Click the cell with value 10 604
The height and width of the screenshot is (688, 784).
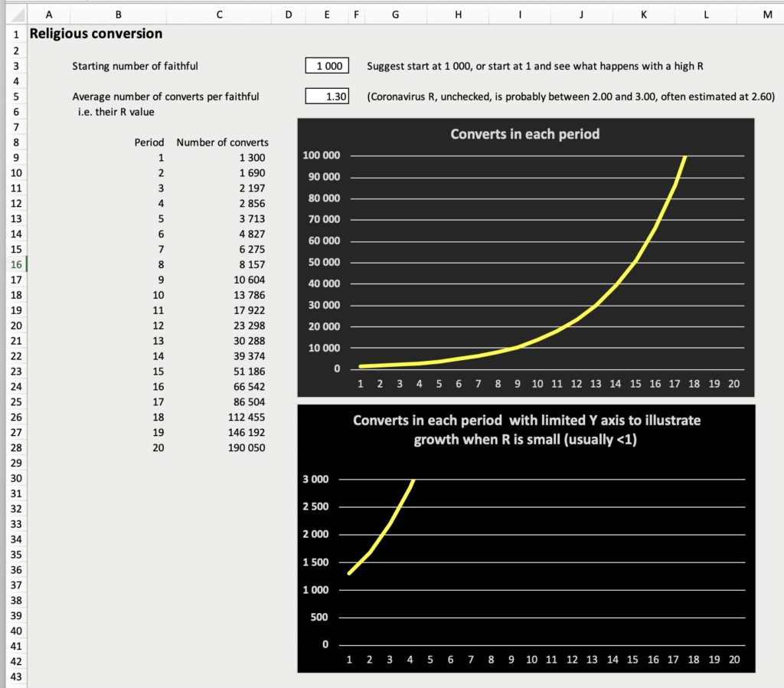[x=249, y=280]
